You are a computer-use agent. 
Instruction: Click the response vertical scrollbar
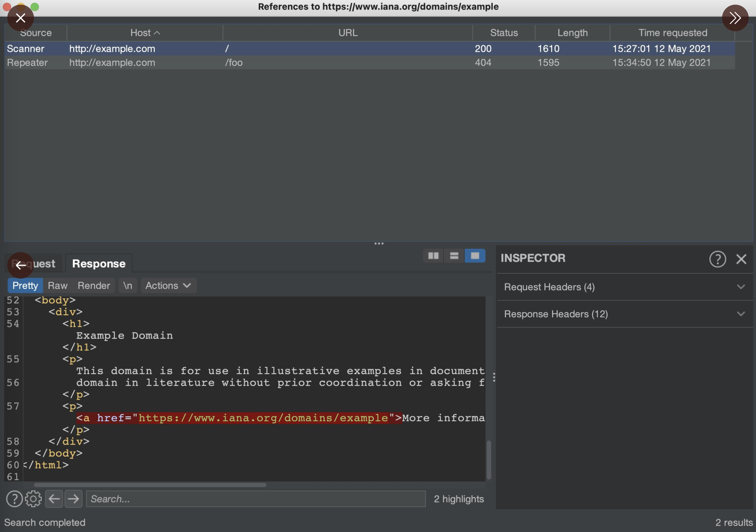(489, 460)
